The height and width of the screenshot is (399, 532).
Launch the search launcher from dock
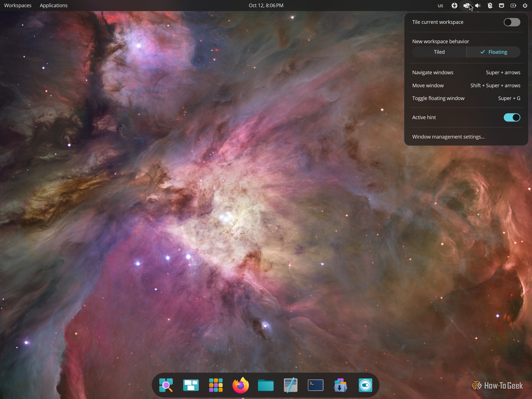pos(166,385)
